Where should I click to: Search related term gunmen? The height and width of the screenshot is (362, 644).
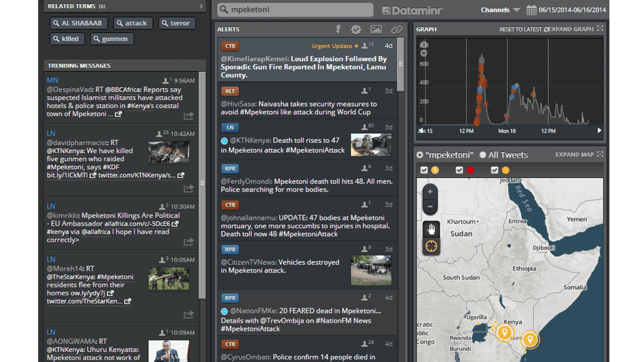tap(112, 39)
